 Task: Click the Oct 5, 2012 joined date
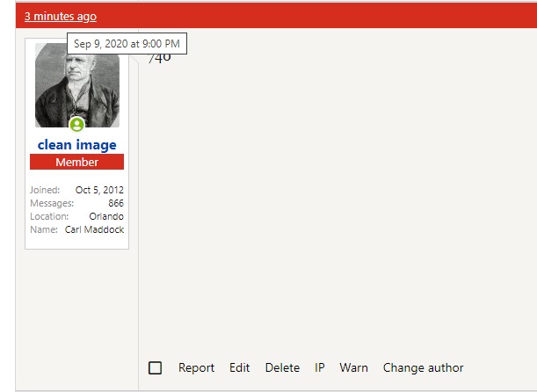[x=99, y=190]
